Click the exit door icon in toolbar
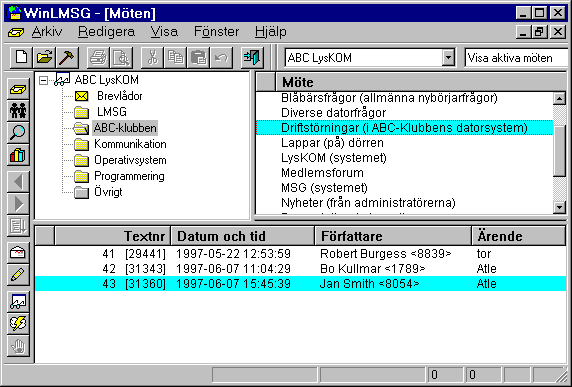The height and width of the screenshot is (387, 572). tap(252, 58)
